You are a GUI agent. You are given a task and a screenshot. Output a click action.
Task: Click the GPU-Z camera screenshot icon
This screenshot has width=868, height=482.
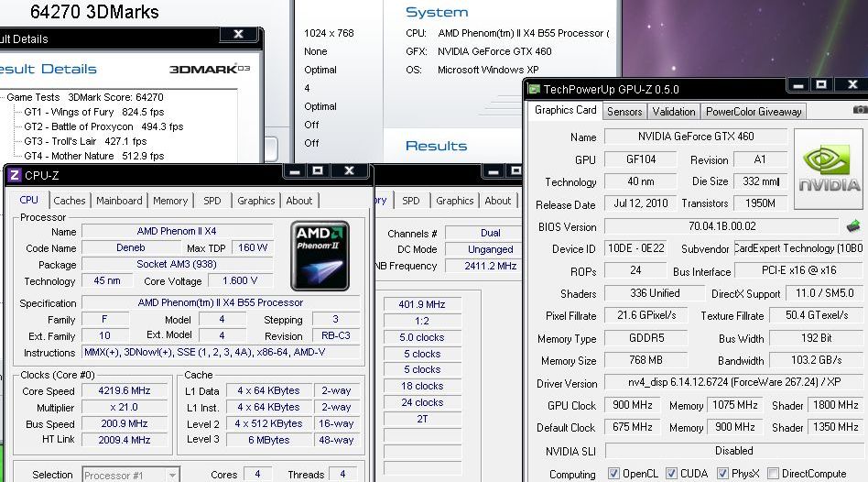tap(861, 110)
